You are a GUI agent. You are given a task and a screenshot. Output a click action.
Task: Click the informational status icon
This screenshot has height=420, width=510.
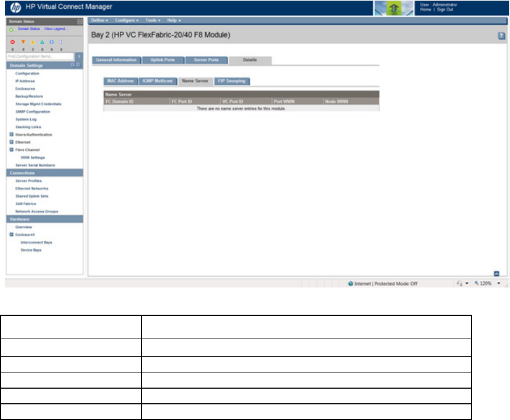coord(61,42)
